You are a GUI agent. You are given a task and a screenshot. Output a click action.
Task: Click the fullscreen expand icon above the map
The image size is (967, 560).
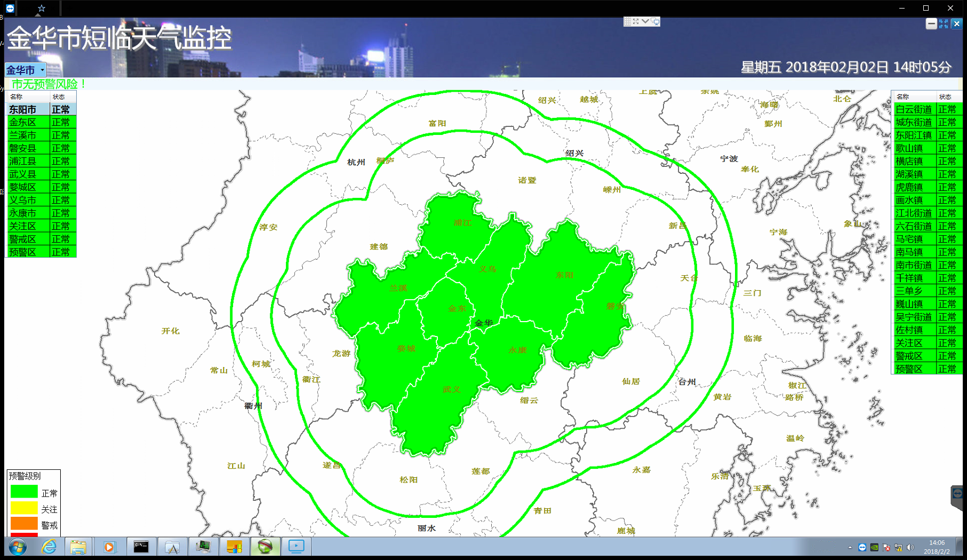coord(637,21)
